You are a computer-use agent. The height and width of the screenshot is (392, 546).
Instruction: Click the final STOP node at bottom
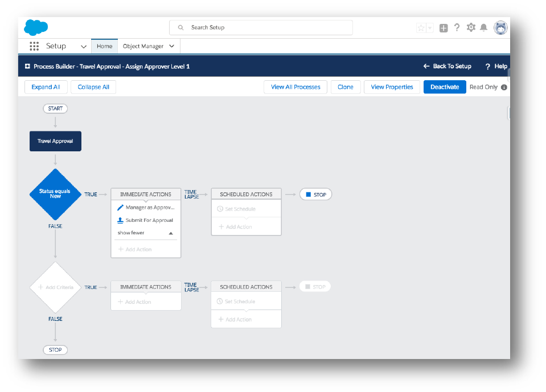click(55, 350)
